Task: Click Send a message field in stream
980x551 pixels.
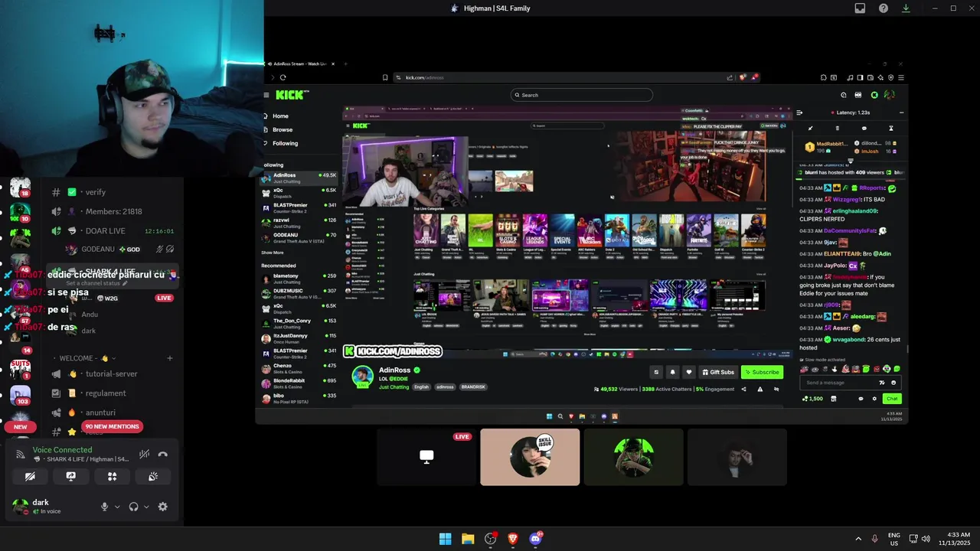Action: (838, 383)
